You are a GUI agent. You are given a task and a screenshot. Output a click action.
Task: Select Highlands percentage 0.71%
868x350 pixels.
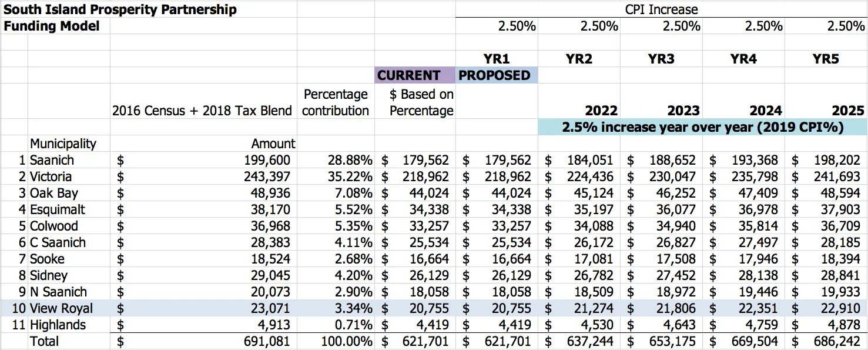click(x=354, y=325)
